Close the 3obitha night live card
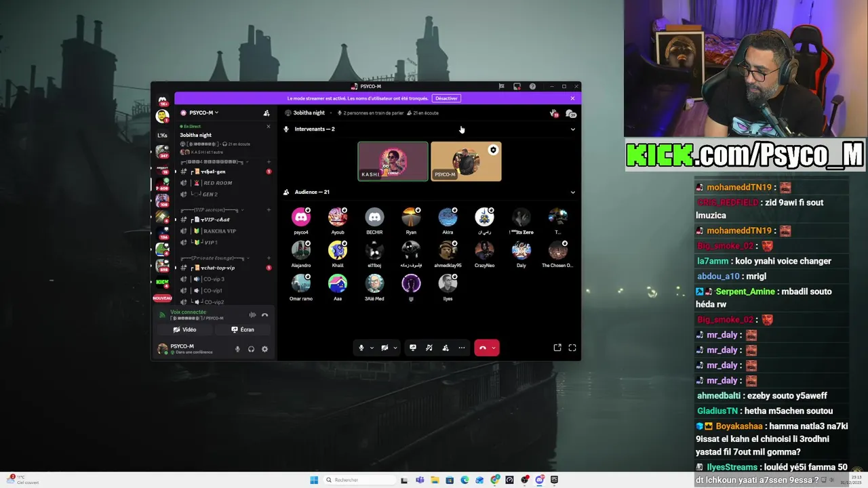The width and height of the screenshot is (868, 488). [268, 126]
